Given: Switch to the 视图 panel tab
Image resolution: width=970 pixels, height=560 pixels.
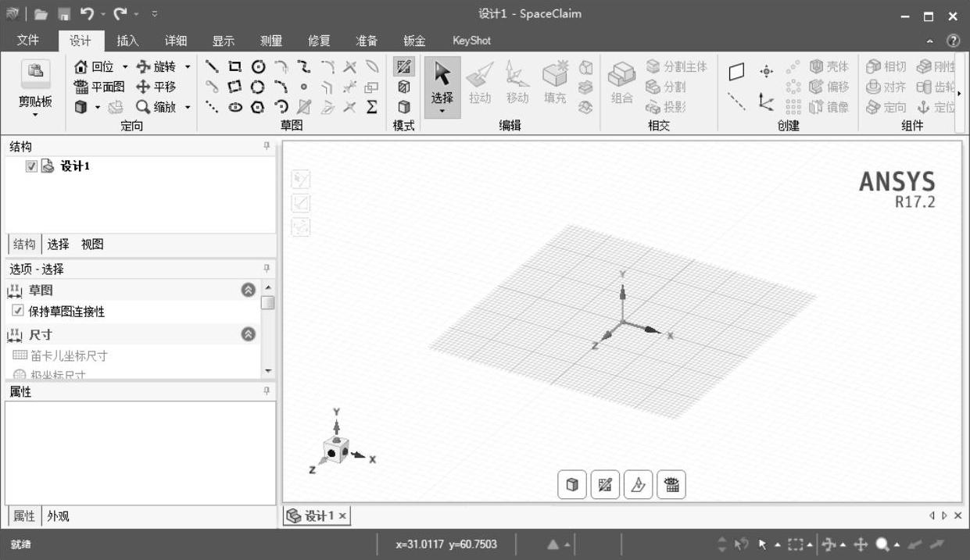Looking at the screenshot, I should point(92,244).
